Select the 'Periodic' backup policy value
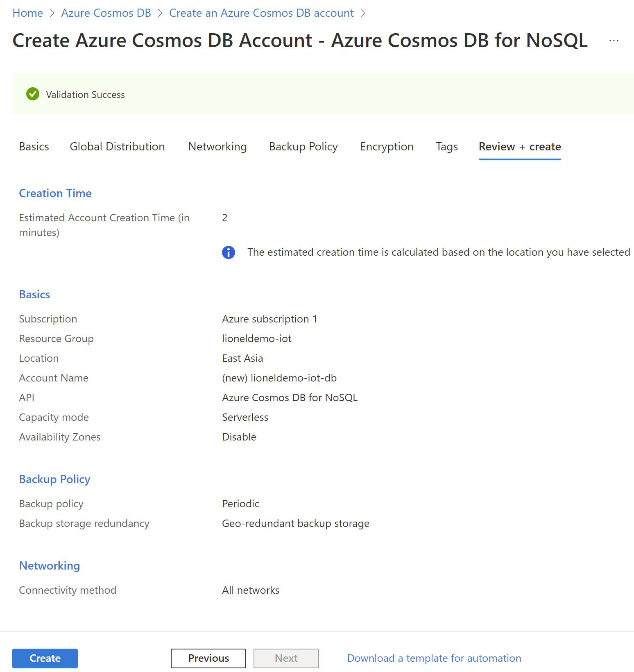This screenshot has height=672, width=634. tap(240, 504)
